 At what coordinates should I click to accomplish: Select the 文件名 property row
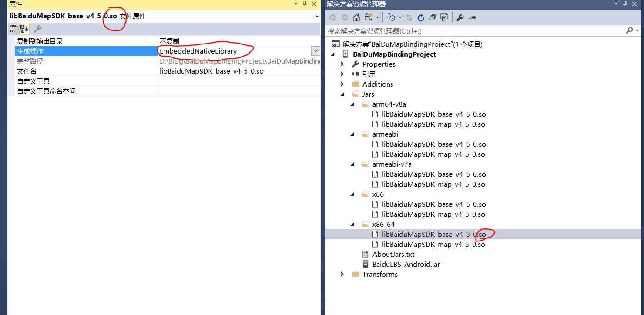(87, 71)
